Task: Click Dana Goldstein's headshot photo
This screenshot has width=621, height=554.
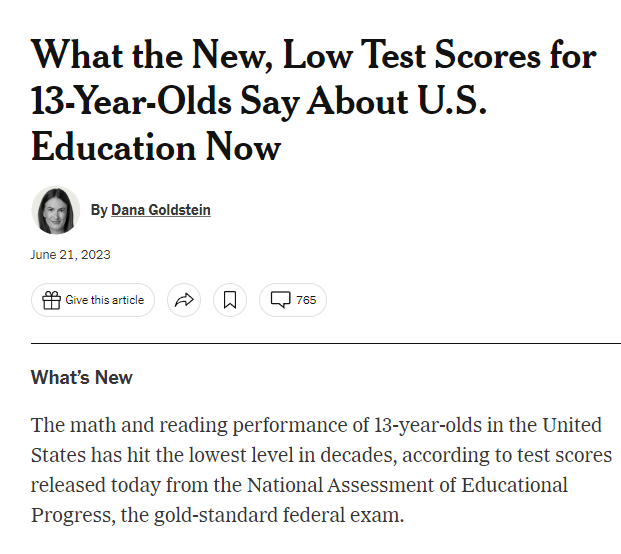Action: pos(56,210)
